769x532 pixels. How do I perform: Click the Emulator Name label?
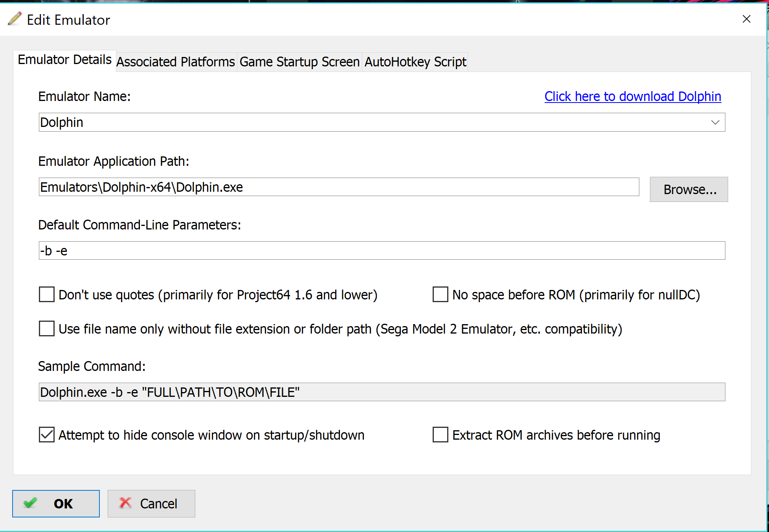tap(84, 96)
